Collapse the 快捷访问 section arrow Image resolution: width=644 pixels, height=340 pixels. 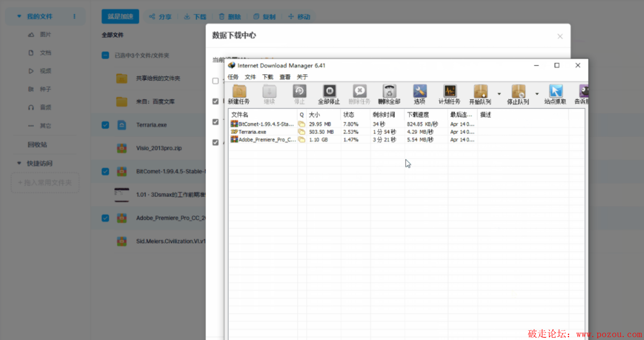[x=19, y=163]
